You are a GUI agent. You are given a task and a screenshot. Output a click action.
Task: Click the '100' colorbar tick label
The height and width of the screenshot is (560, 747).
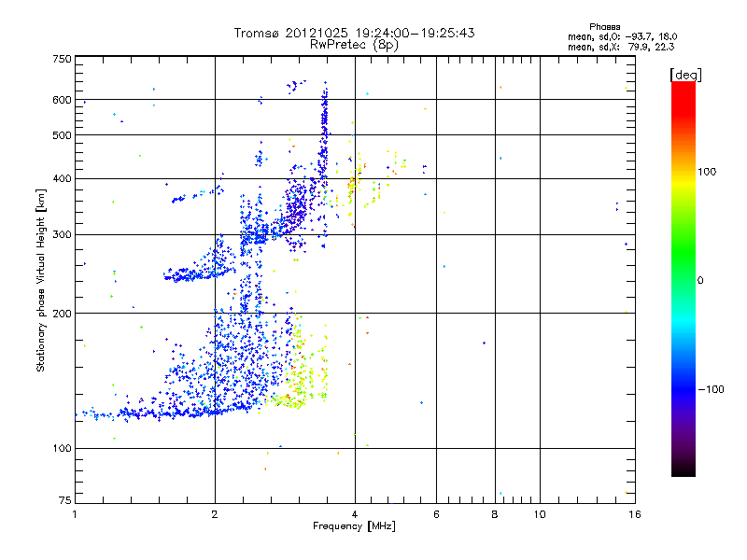coord(707,172)
